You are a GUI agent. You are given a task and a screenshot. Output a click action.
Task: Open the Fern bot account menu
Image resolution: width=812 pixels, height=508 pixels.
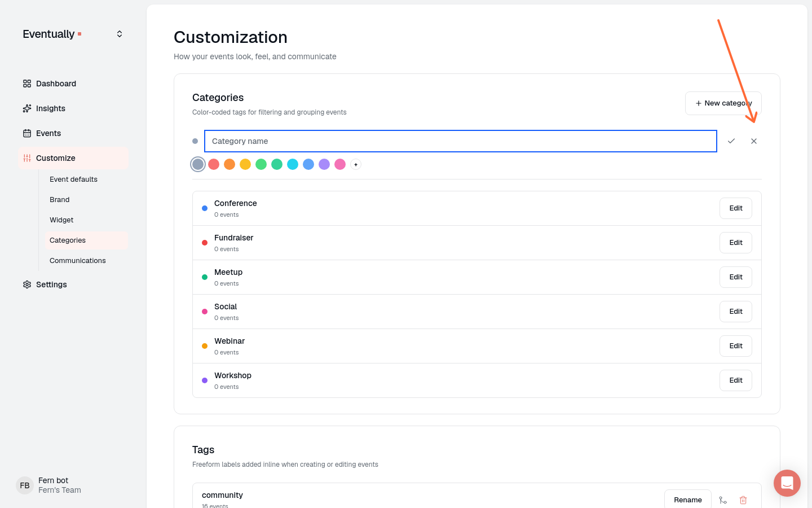point(73,485)
